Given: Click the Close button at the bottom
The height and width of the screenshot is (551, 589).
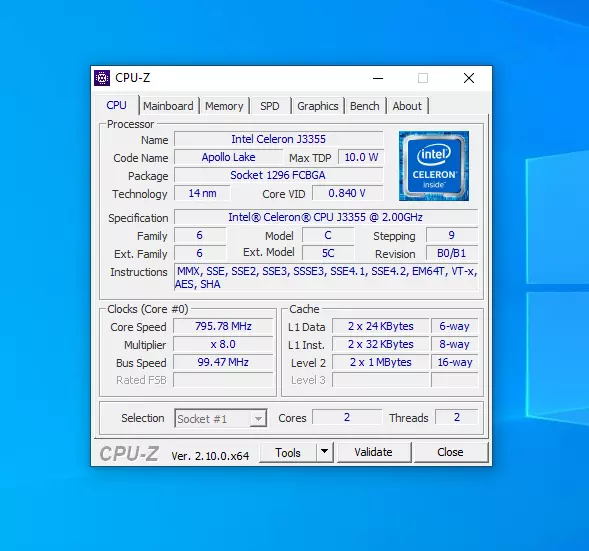Looking at the screenshot, I should (450, 452).
